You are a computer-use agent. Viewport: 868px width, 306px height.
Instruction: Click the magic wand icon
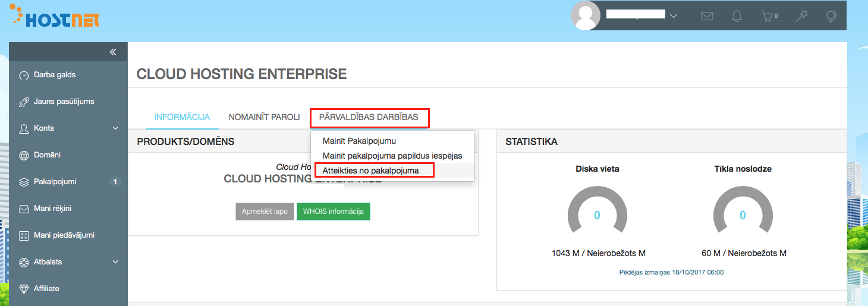click(x=802, y=16)
